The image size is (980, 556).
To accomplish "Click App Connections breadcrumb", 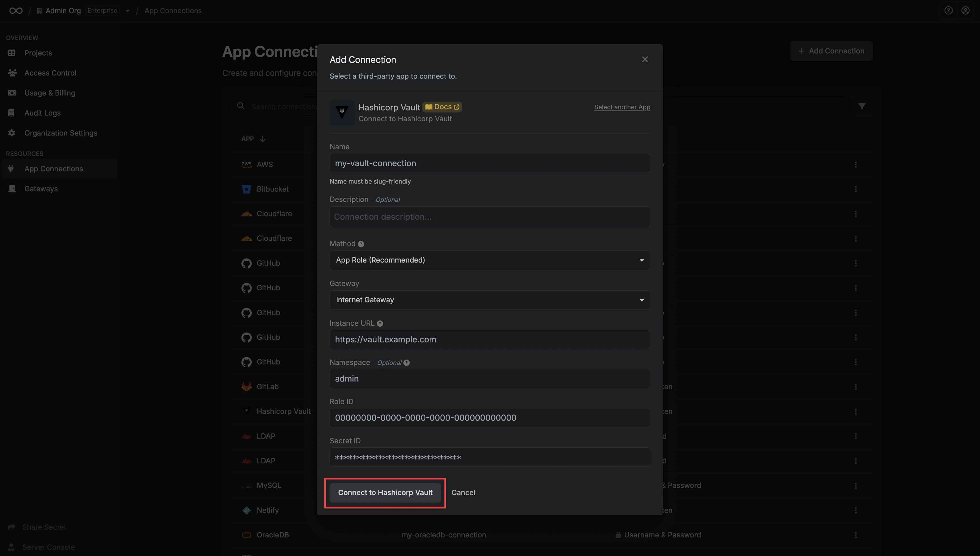I will coord(173,11).
